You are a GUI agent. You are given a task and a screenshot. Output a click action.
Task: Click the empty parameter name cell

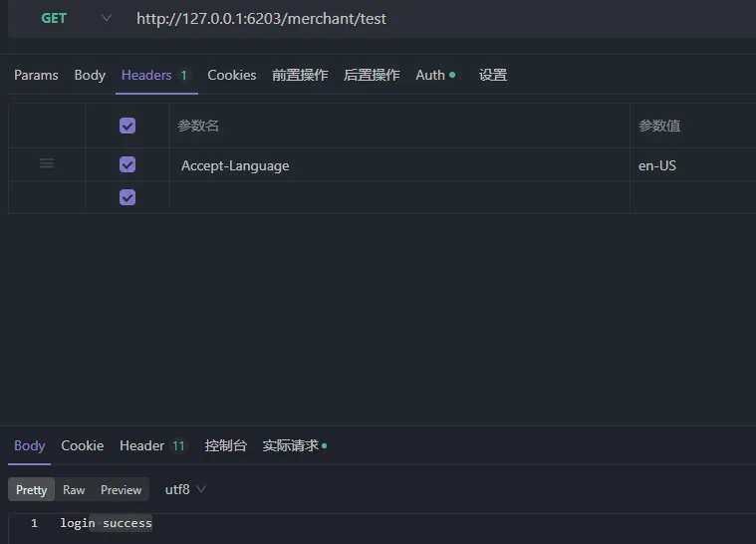[x=399, y=197]
